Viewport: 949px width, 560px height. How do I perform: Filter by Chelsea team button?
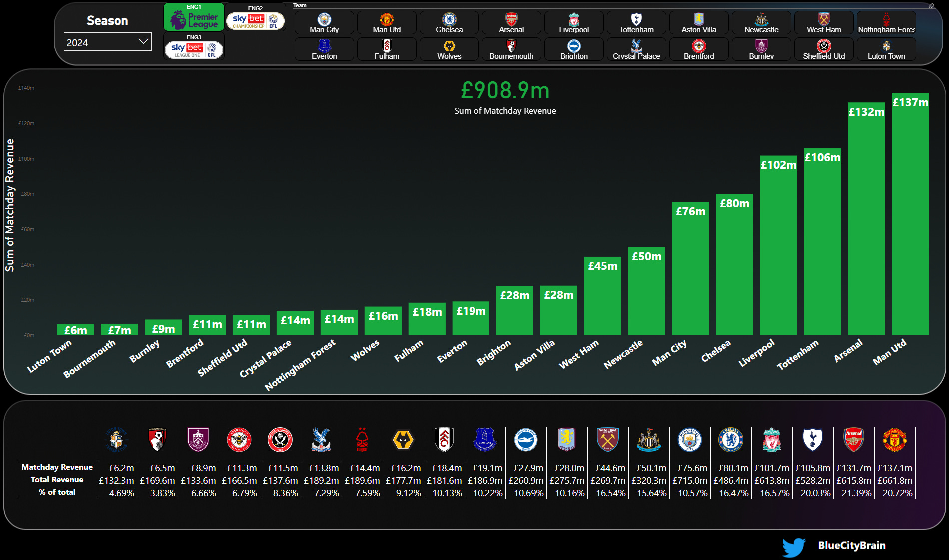[x=449, y=23]
